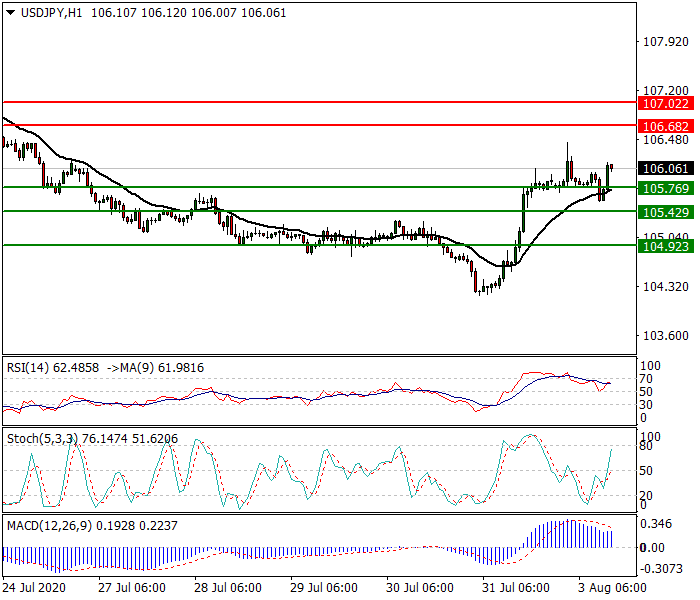
Task: Select the 106.480 price scale value
Action: click(x=666, y=140)
